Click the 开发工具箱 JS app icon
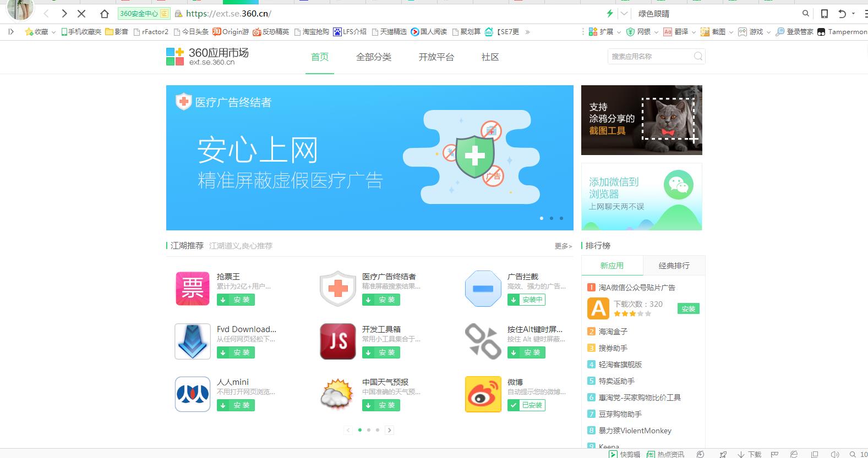The width and height of the screenshot is (868, 458). (x=338, y=341)
